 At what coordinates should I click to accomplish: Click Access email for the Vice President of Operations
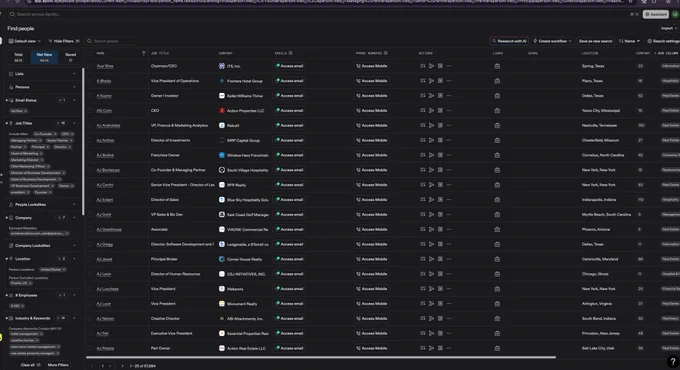tap(290, 81)
